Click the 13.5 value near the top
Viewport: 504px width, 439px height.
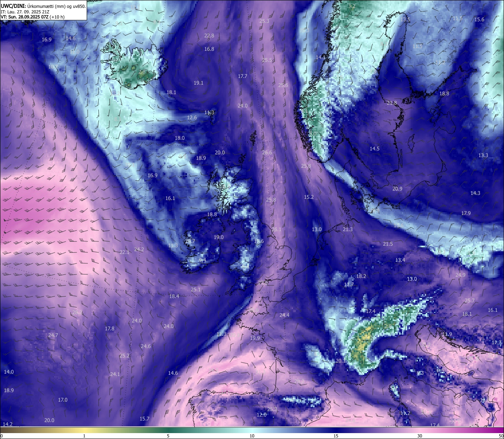tap(405, 19)
